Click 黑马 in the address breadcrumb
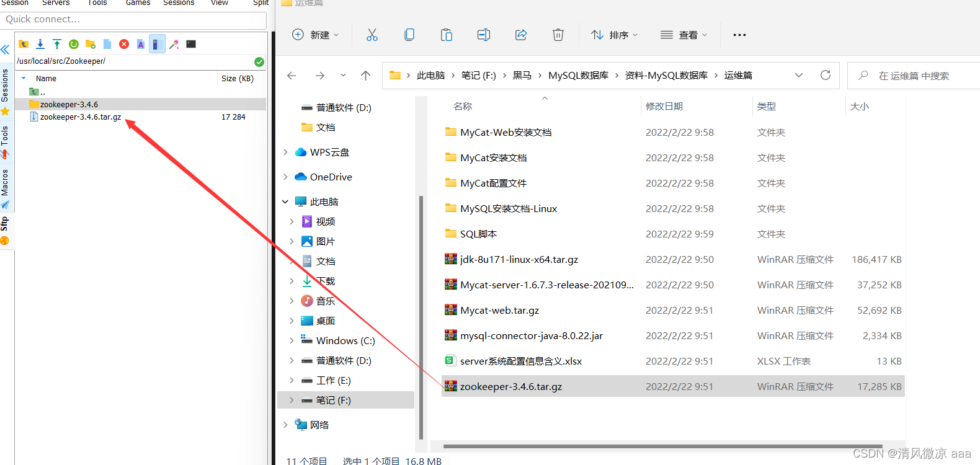The width and height of the screenshot is (980, 465). [x=522, y=75]
